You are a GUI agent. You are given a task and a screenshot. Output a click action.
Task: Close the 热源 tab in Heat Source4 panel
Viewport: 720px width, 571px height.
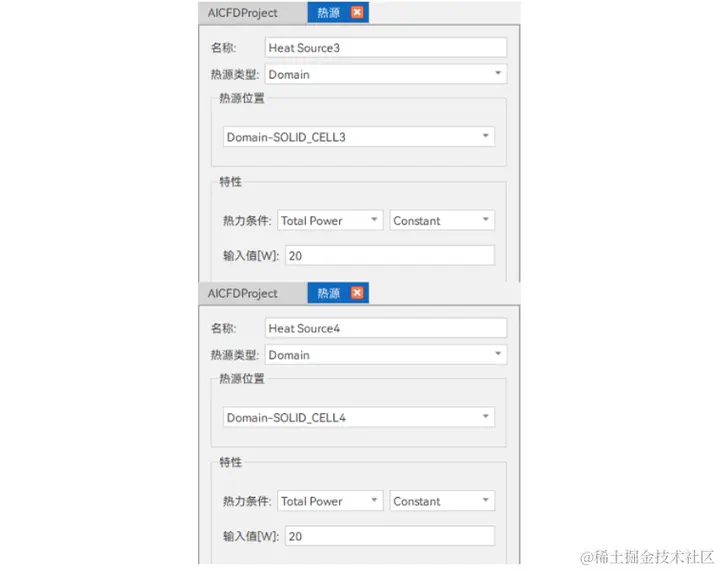coord(357,293)
